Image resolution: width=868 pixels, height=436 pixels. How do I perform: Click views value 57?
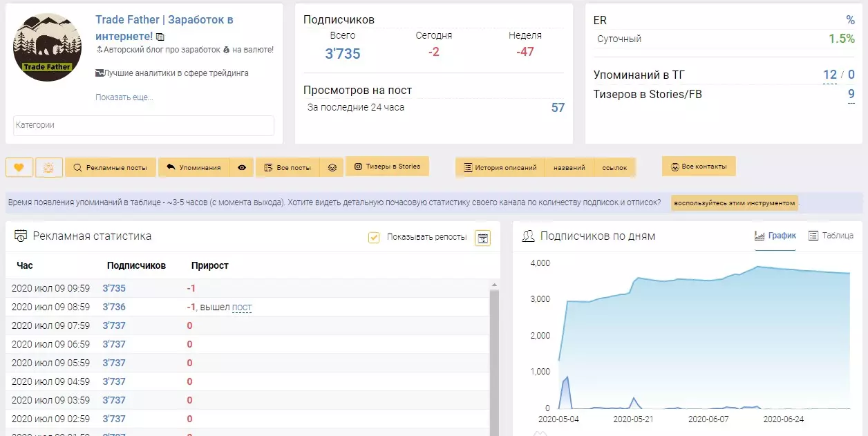[558, 108]
